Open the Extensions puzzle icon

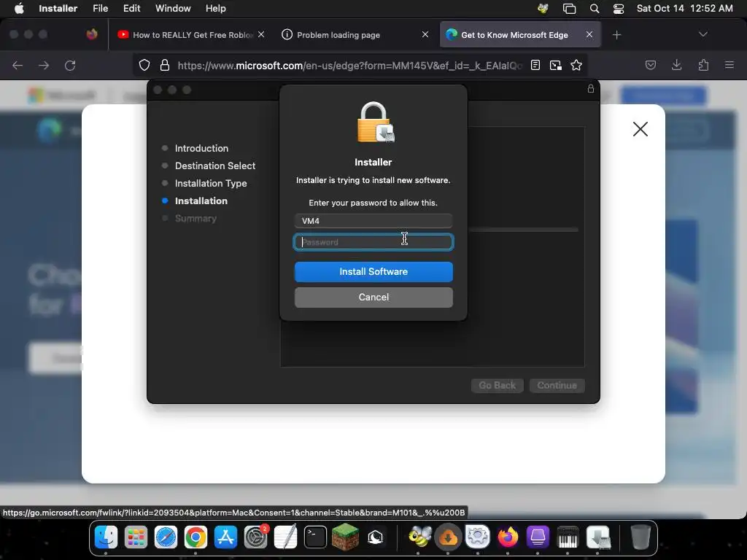703,65
